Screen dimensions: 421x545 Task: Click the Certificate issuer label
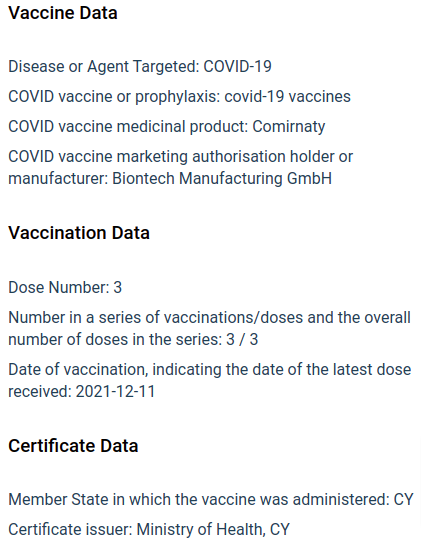point(70,529)
